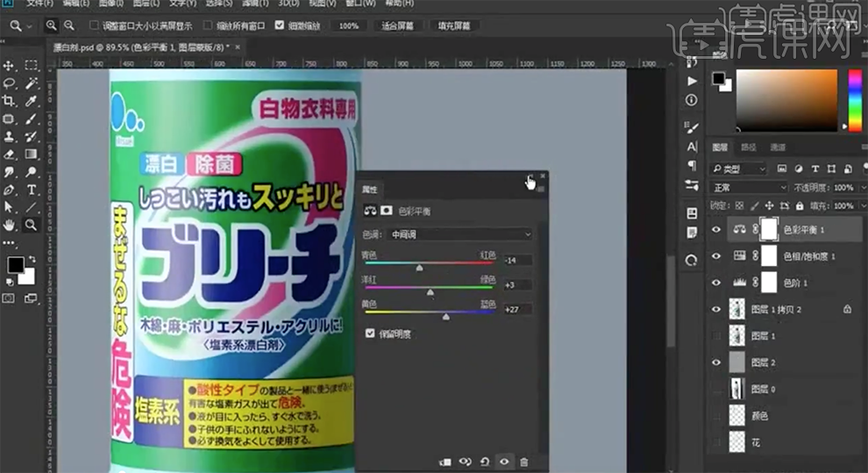Viewport: 868px width, 473px height.
Task: Click the rainbow hue strip in Color panel
Action: click(855, 100)
